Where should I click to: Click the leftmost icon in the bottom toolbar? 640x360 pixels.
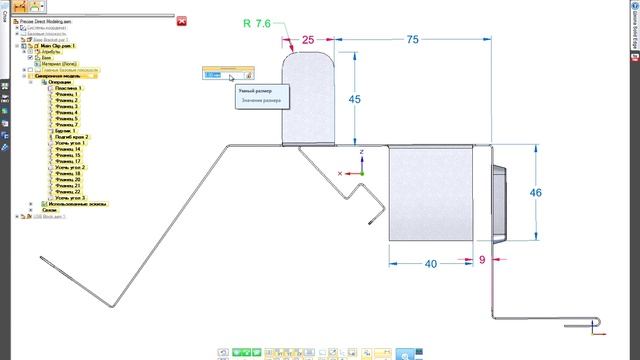(223, 352)
